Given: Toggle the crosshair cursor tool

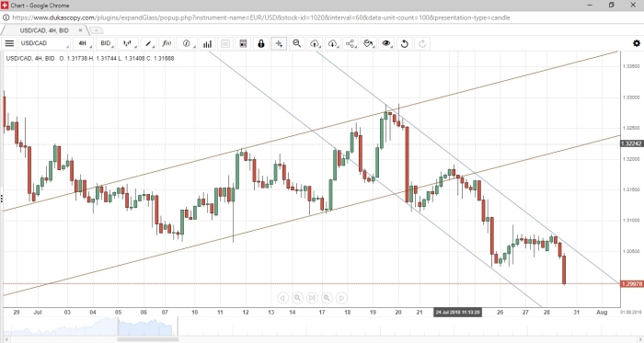Looking at the screenshot, I should pyautogui.click(x=279, y=43).
